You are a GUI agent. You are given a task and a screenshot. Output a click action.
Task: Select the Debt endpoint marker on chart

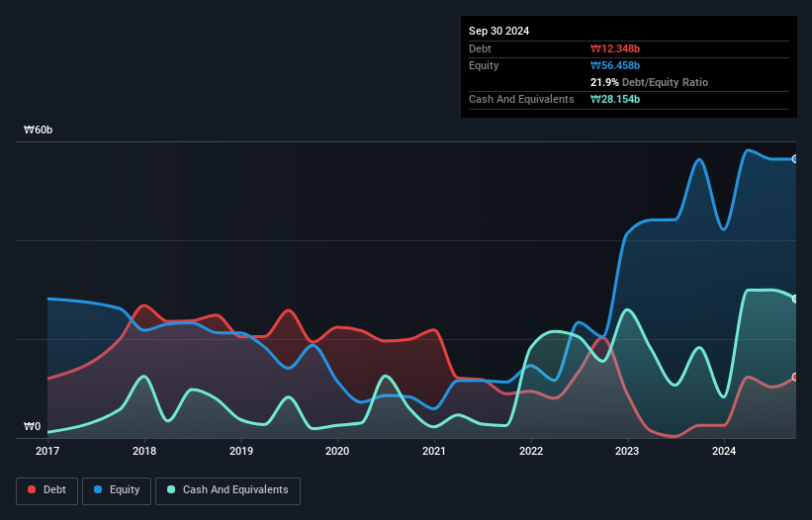click(795, 378)
